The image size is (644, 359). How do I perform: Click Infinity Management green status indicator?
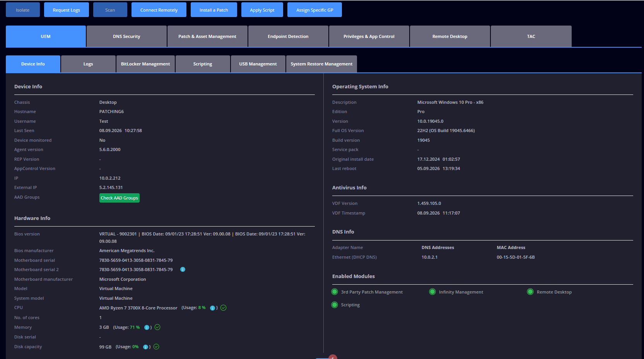tap(432, 292)
